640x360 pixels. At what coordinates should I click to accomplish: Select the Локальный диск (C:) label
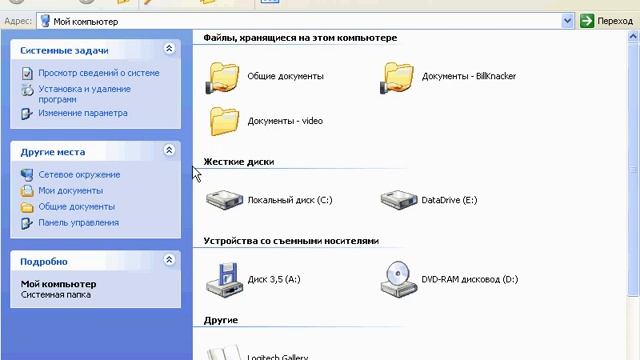(x=290, y=200)
